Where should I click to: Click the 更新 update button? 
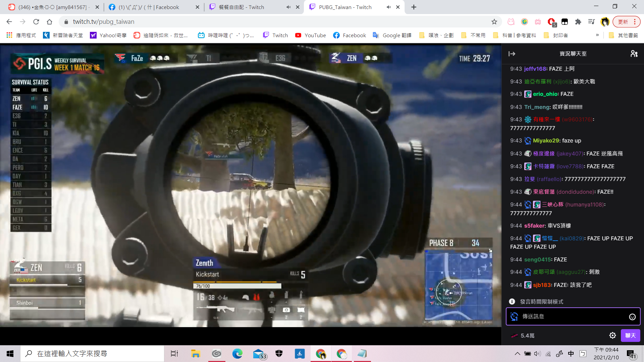[x=623, y=22]
